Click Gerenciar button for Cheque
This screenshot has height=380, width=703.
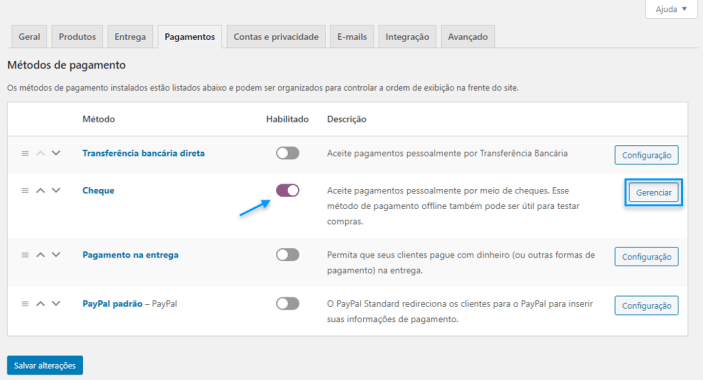[x=653, y=193]
